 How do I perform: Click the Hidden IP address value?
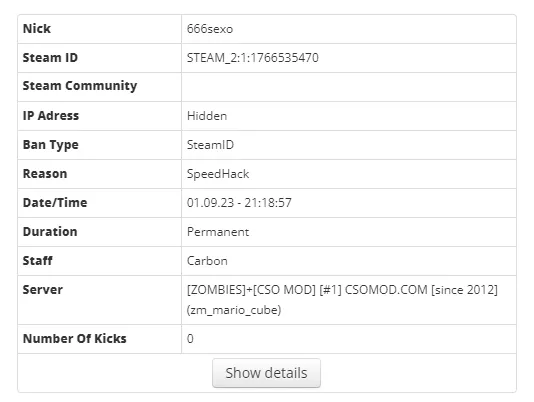click(x=207, y=116)
